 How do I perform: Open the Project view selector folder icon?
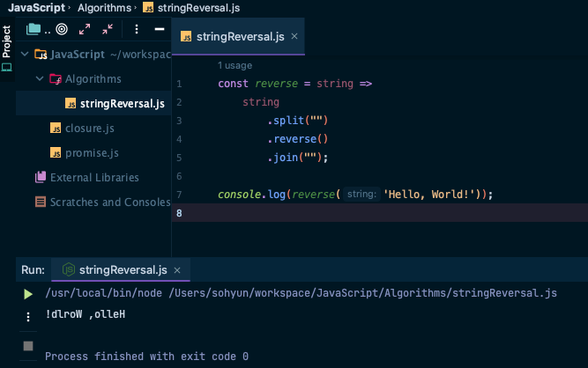33,29
